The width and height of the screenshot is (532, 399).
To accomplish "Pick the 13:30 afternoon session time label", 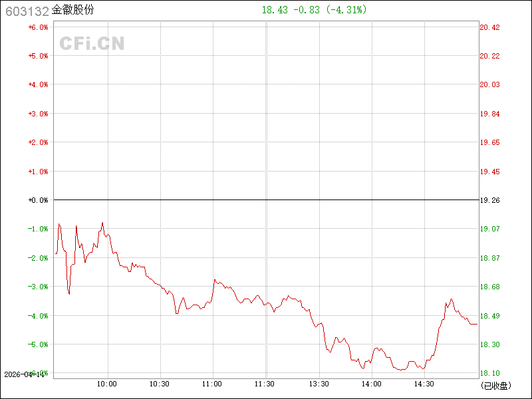I will pos(319,384).
